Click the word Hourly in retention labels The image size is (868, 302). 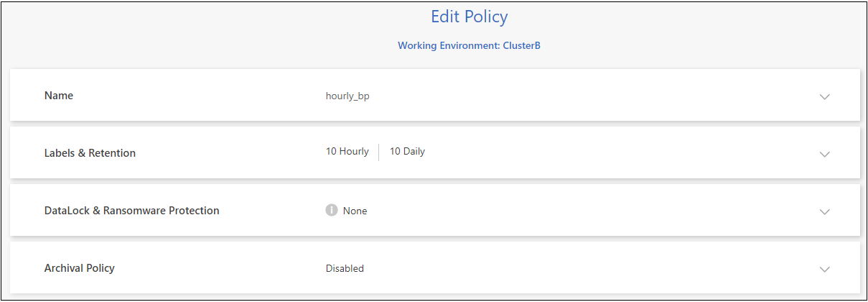[x=354, y=152]
